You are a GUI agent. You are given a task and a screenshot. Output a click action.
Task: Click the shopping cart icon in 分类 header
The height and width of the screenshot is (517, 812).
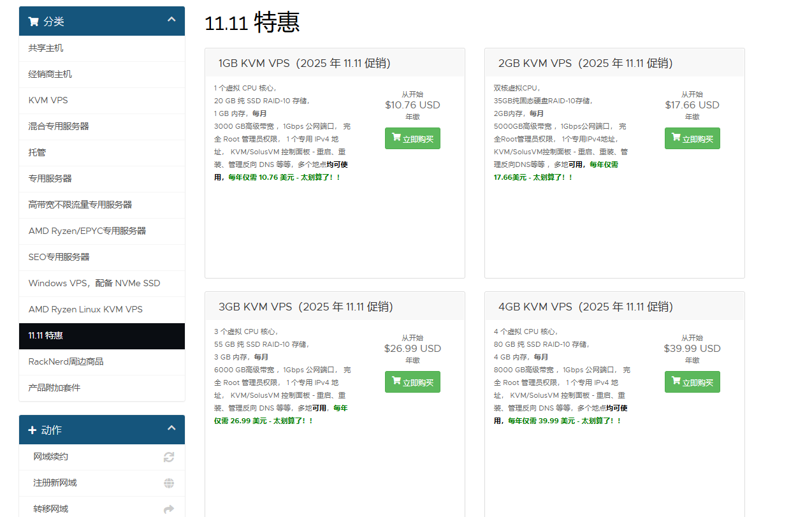(x=33, y=20)
